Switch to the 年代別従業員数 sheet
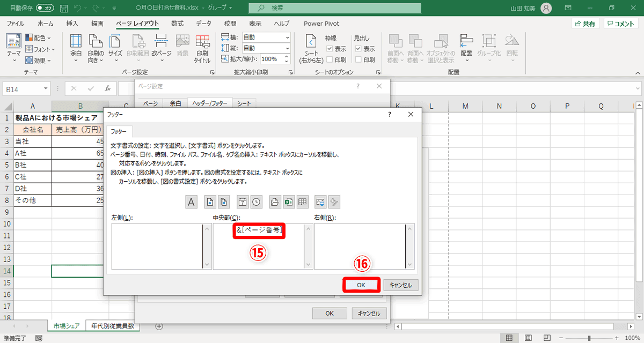 click(113, 325)
